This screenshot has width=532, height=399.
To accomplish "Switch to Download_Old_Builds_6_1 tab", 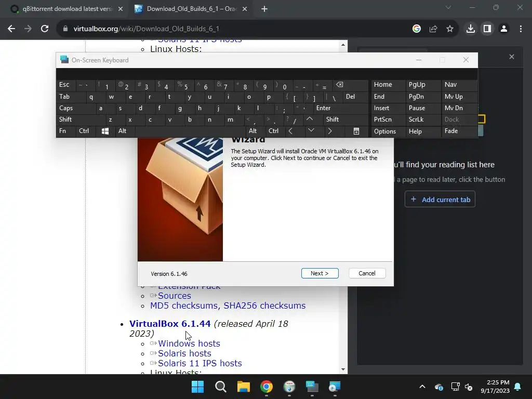I will coord(191,9).
